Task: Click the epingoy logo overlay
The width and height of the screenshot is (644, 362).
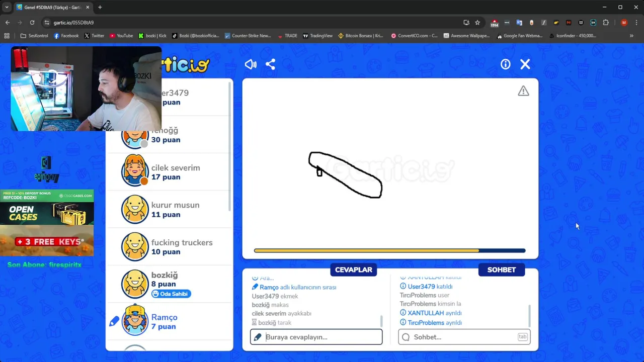Action: pyautogui.click(x=47, y=169)
